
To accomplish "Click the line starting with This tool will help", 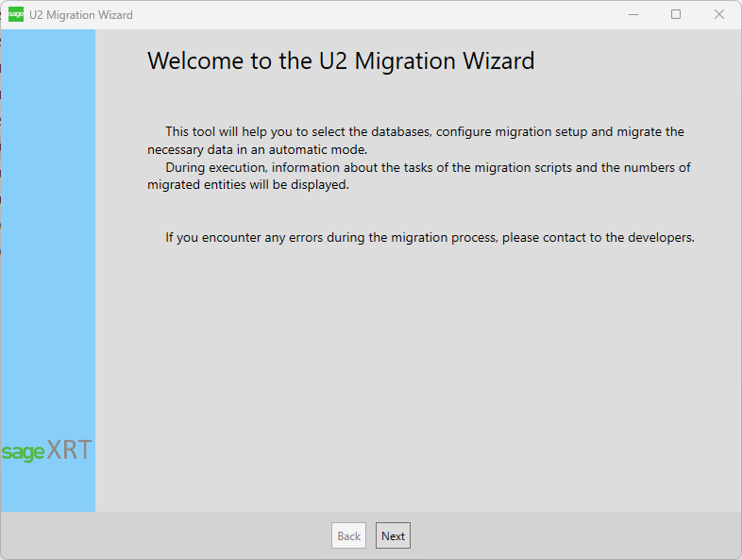I will [424, 131].
